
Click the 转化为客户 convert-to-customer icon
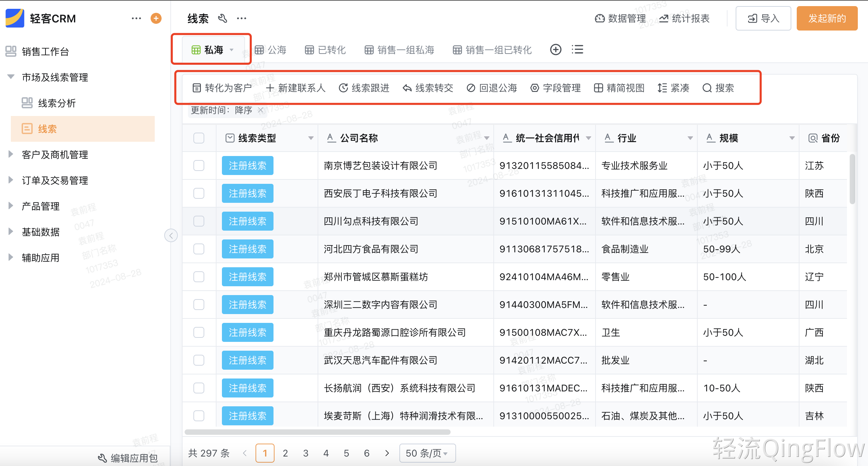pos(197,88)
